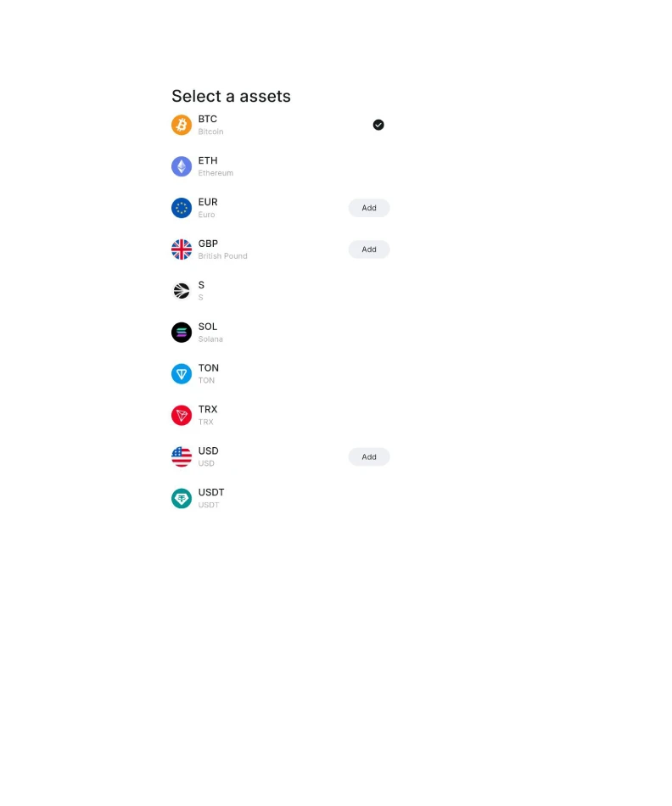The image size is (672, 806).
Task: Click the Euro flag icon
Action: click(182, 208)
